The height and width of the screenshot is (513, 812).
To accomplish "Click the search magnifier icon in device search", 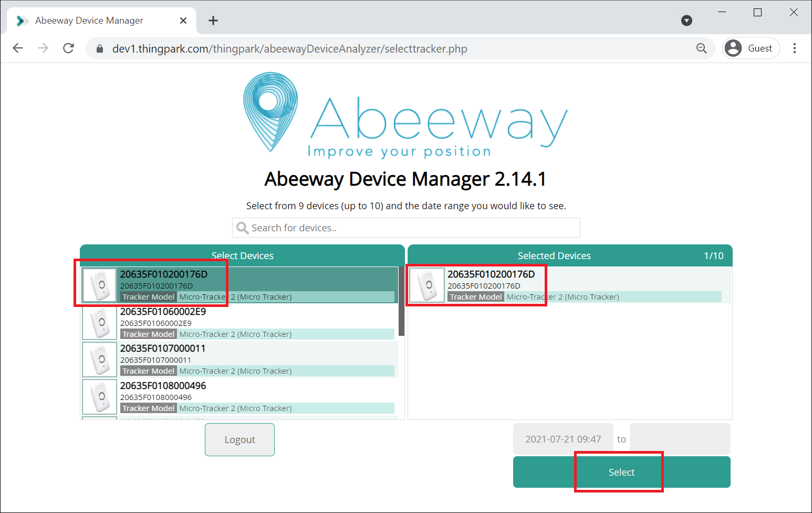I will [x=242, y=228].
